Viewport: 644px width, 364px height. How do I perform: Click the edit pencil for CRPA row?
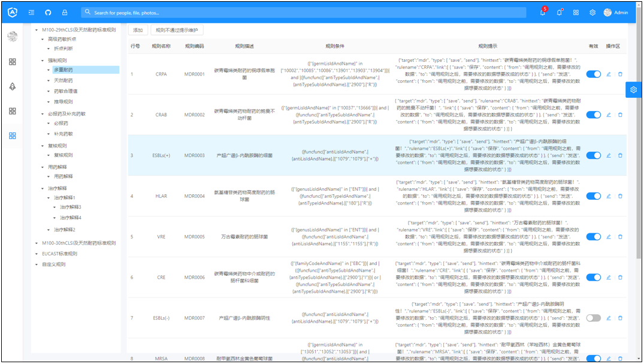pos(609,74)
